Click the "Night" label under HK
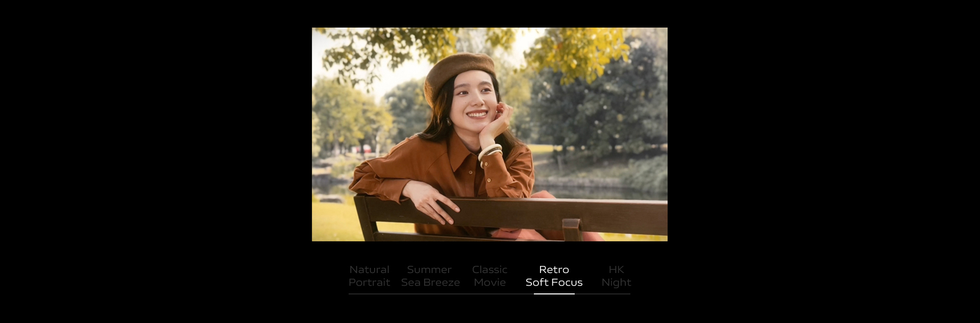 (616, 283)
